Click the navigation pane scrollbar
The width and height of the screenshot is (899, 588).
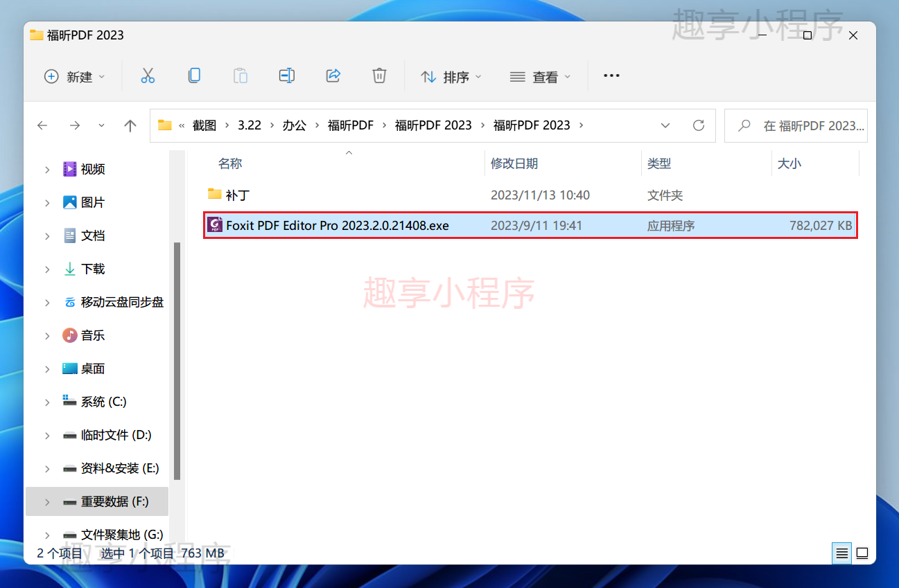(x=177, y=360)
